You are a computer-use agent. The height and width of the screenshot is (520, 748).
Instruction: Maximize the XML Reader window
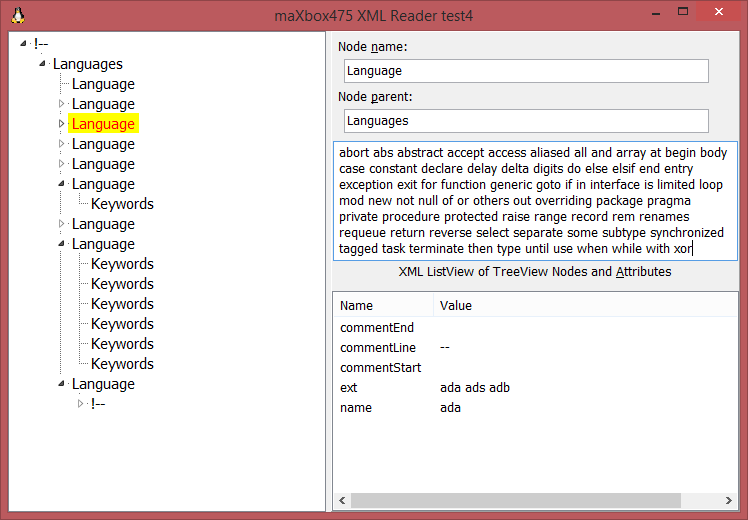coord(677,14)
